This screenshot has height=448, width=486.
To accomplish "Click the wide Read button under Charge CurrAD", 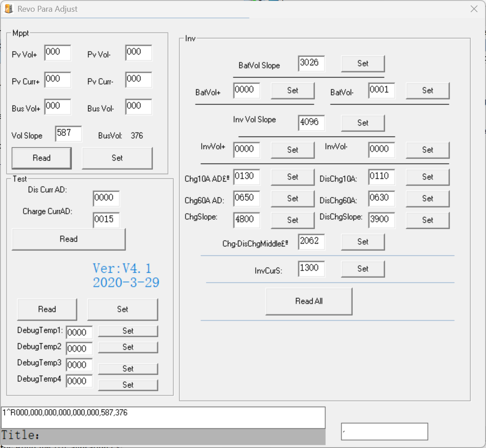I will click(68, 239).
